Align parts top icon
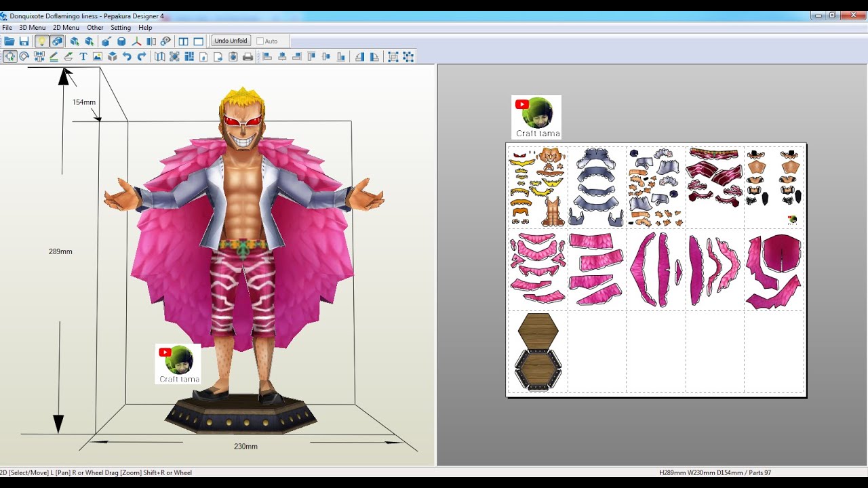This screenshot has width=868, height=488. (311, 57)
